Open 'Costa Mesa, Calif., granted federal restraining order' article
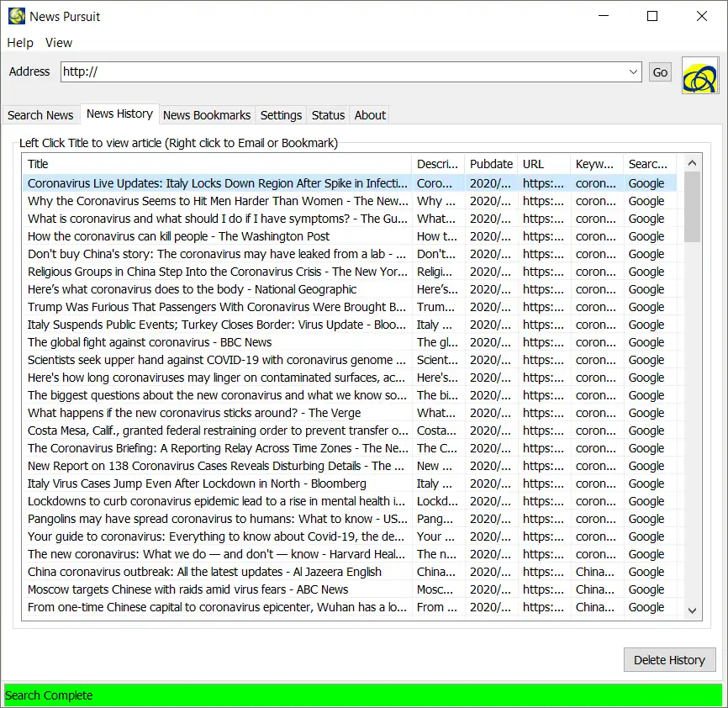 pyautogui.click(x=217, y=431)
